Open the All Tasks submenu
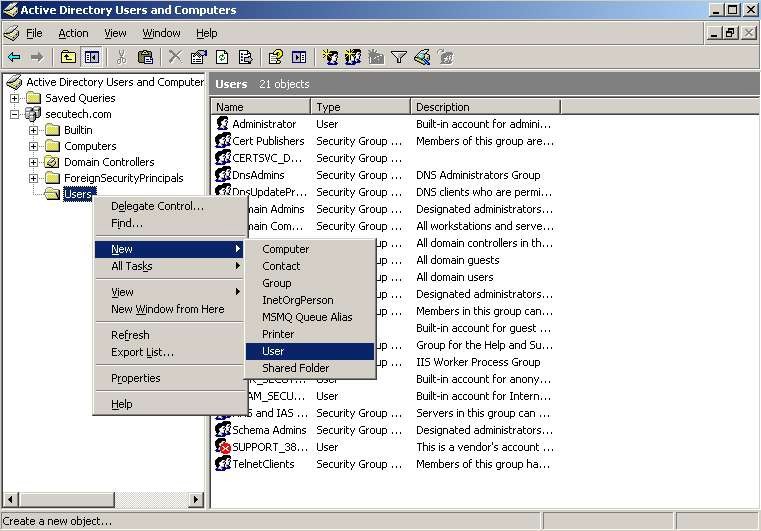This screenshot has height=531, width=761. pos(170,266)
